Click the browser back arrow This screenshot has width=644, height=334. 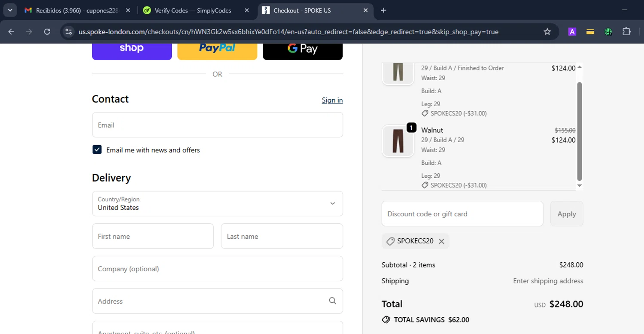[x=11, y=32]
